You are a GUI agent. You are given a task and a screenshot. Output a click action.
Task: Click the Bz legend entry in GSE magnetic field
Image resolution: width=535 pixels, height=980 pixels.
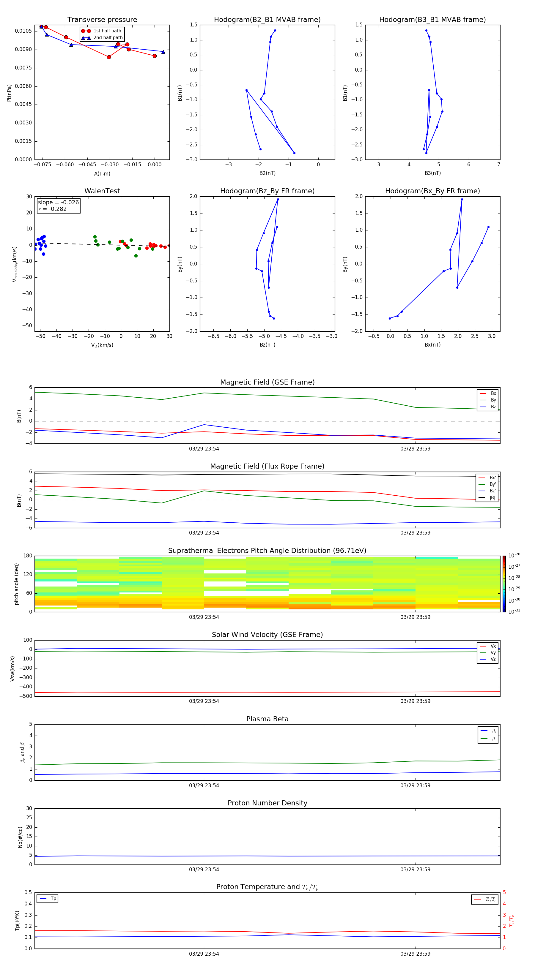pyautogui.click(x=488, y=407)
